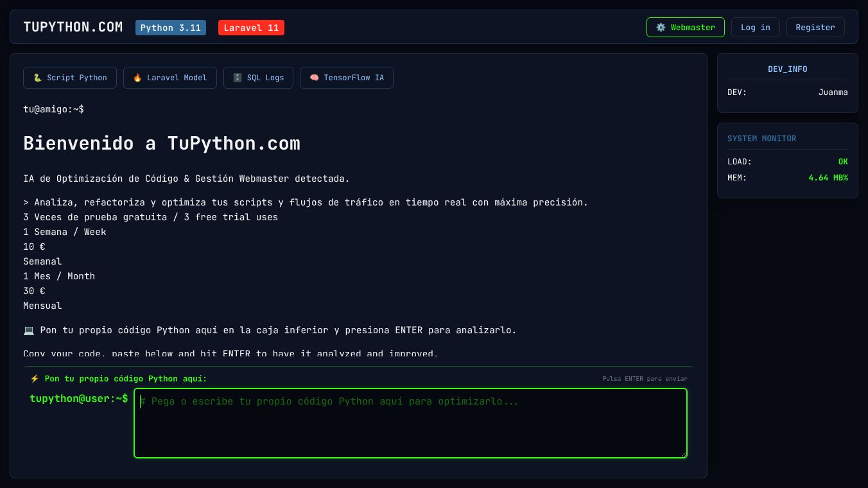Click 'Copy your code, paste below' line
The width and height of the screenshot is (868, 488).
(x=231, y=354)
